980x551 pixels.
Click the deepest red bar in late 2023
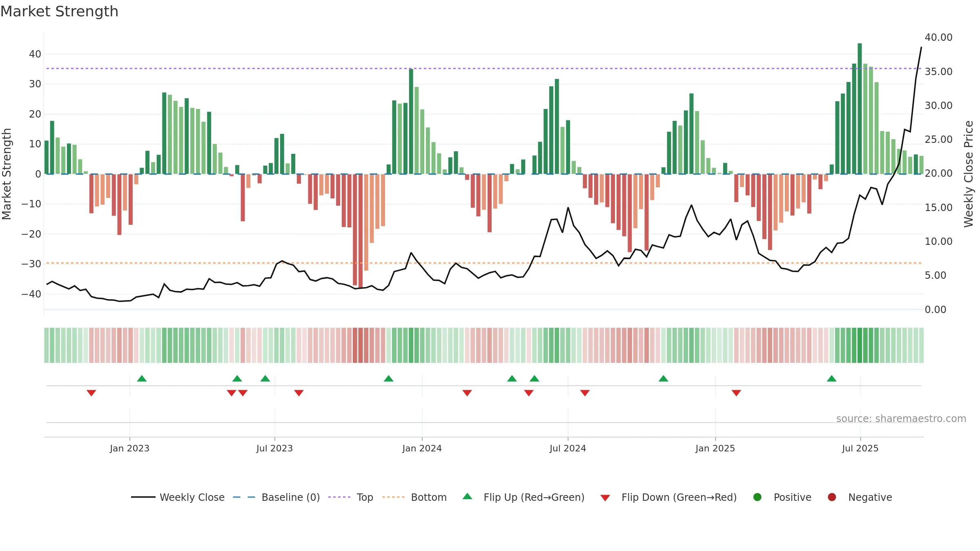pyautogui.click(x=360, y=231)
